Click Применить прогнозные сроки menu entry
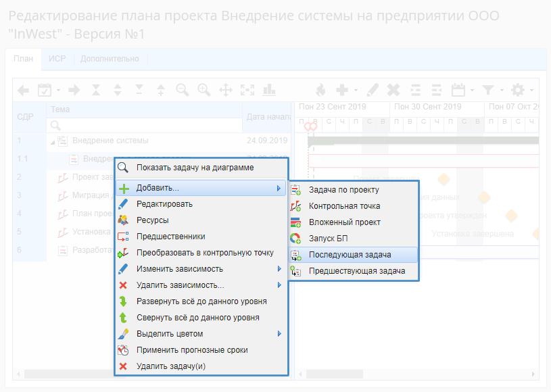The width and height of the screenshot is (551, 392). 192,350
